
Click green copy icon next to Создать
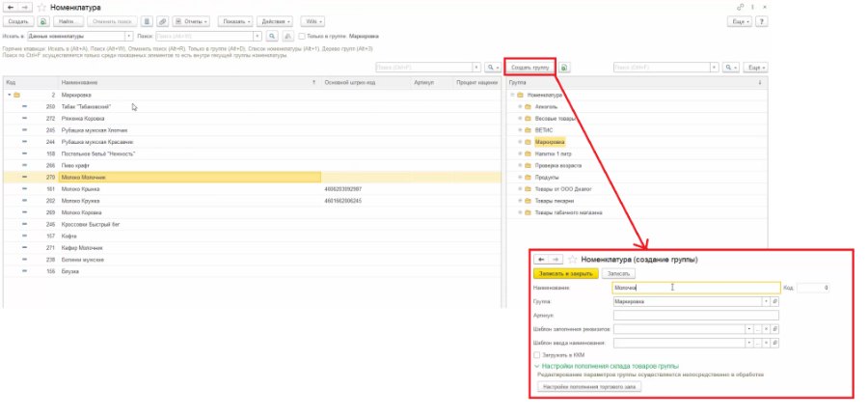(x=43, y=21)
